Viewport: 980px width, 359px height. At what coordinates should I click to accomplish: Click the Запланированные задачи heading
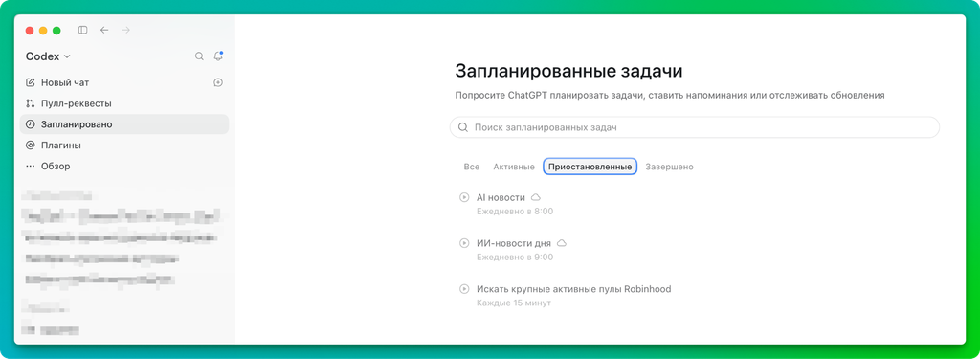tap(568, 71)
